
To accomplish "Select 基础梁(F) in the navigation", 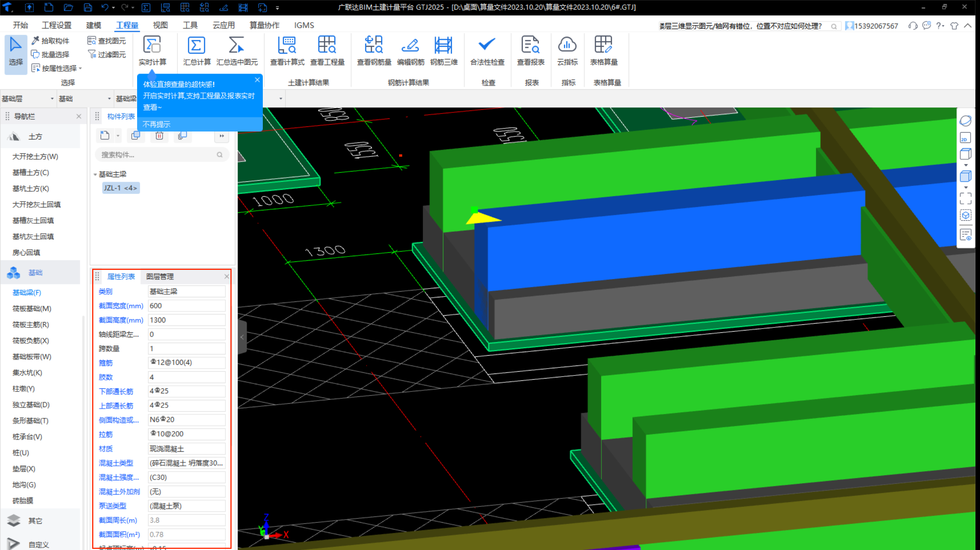I will (27, 292).
